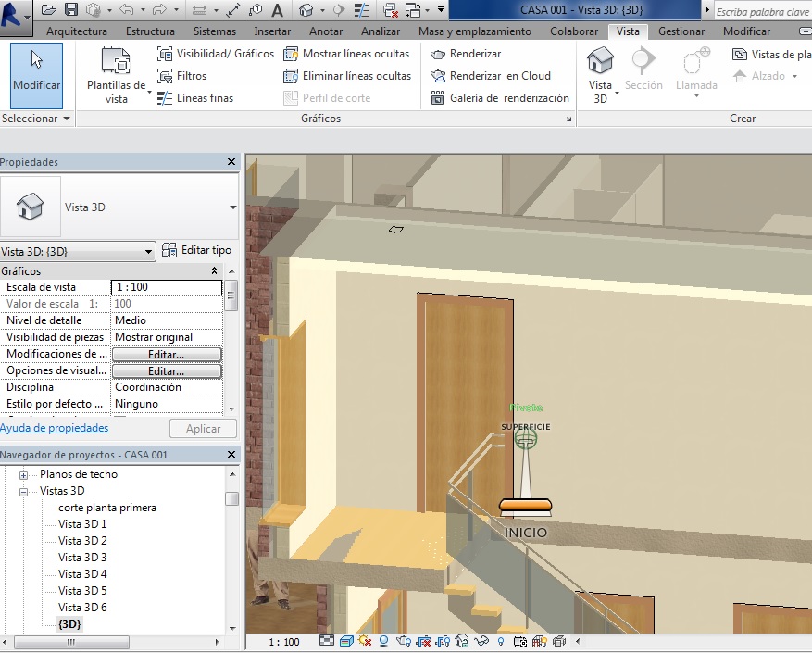Click the Open file icon in quick access toolbar
The image size is (812, 653).
49,10
